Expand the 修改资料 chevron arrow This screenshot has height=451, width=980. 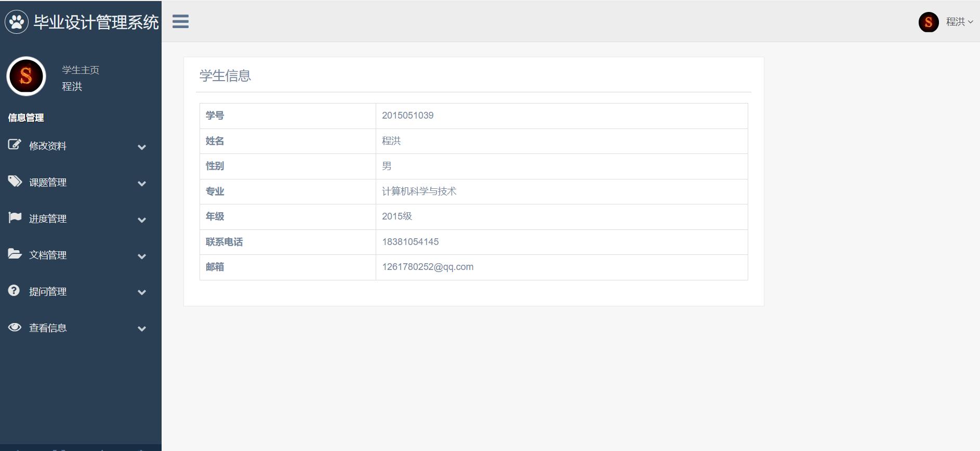point(142,147)
